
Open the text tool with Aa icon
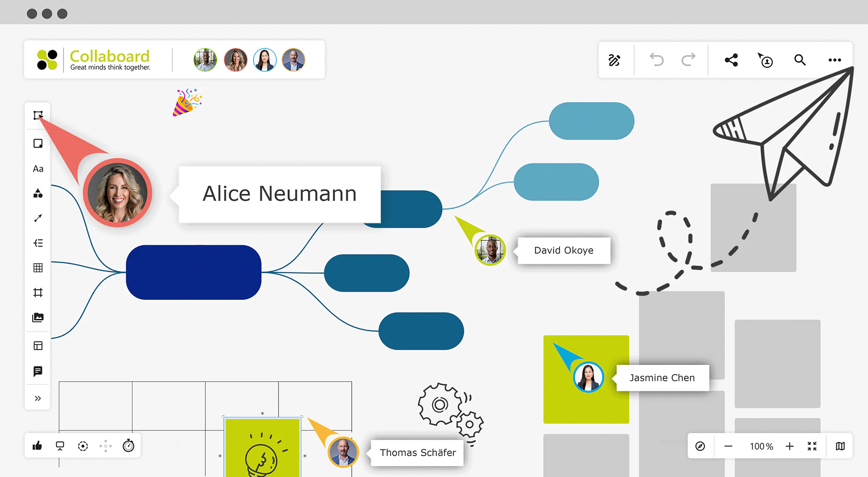point(38,168)
